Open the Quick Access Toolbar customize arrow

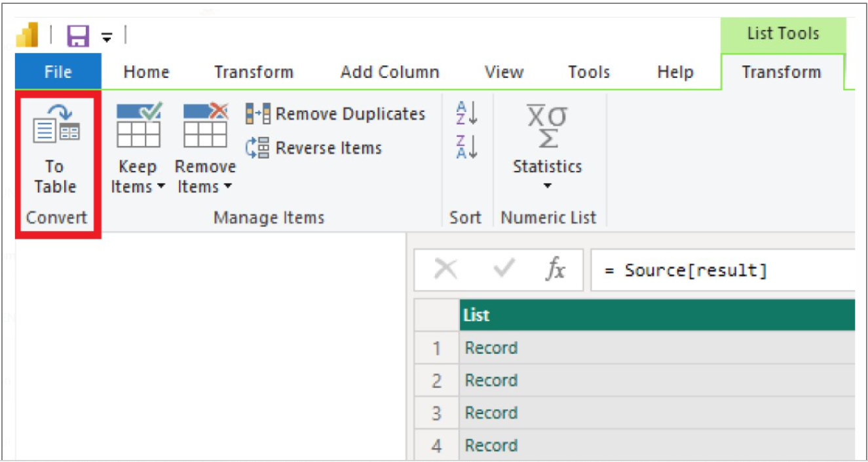click(x=107, y=38)
